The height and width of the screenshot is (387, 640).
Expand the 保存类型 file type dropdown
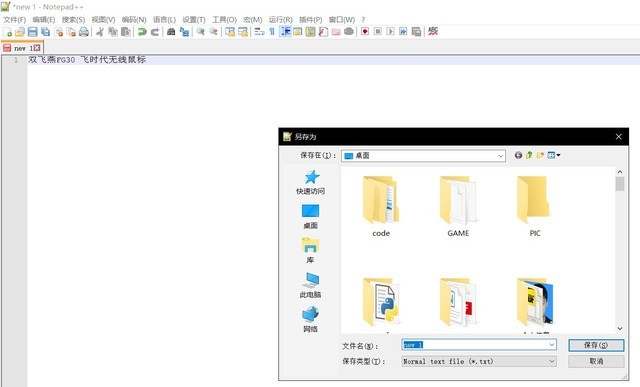(551, 361)
